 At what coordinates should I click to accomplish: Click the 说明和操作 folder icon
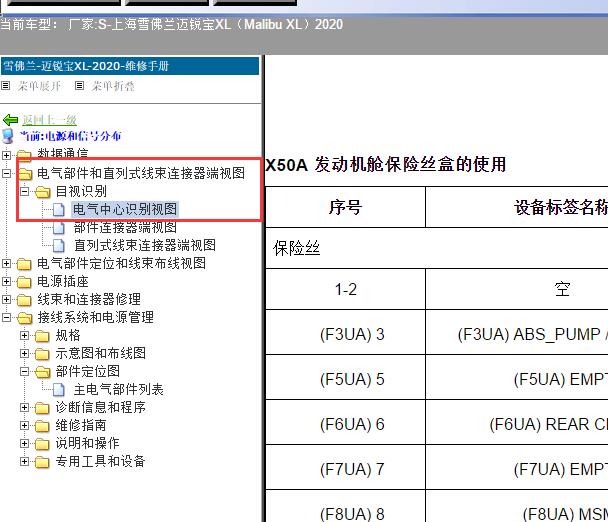(x=42, y=443)
